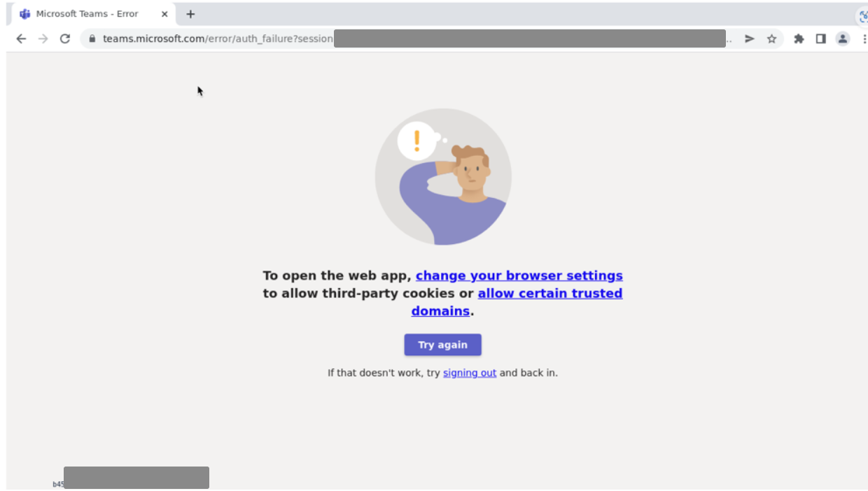868x491 pixels.
Task: Click the signing out link
Action: tap(470, 373)
